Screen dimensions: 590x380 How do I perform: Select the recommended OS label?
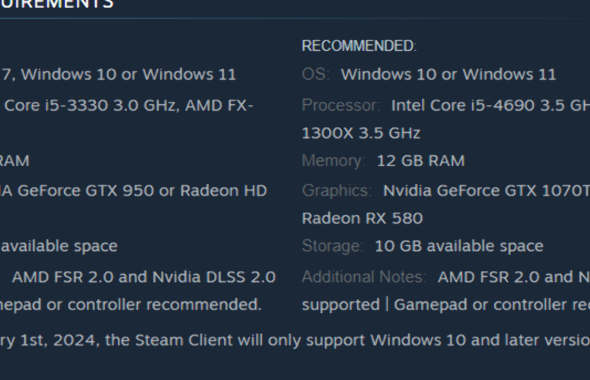(x=315, y=74)
